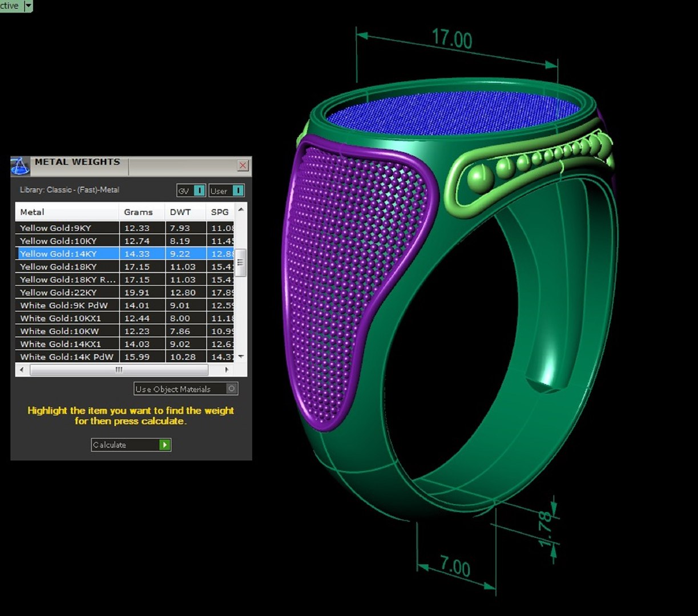Image resolution: width=698 pixels, height=616 pixels.
Task: Click the vertical scrollbar thumb
Action: click(241, 262)
